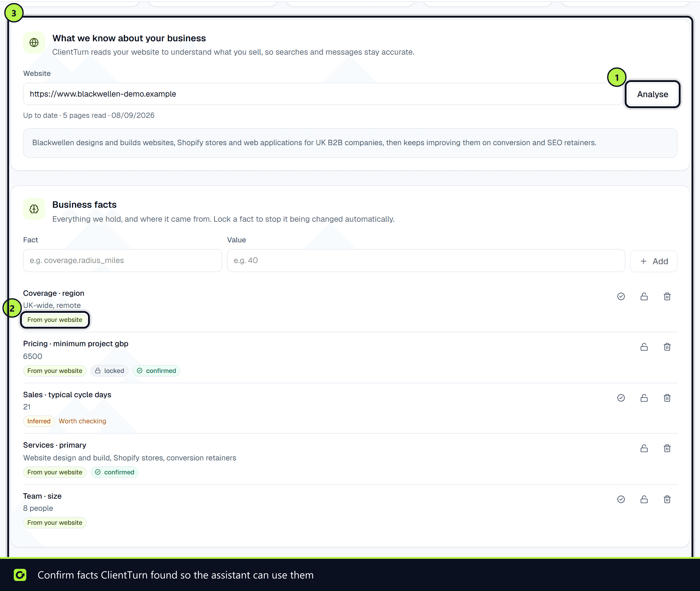Confirm the Coverage region fact
This screenshot has height=591, width=700.
pyautogui.click(x=621, y=296)
